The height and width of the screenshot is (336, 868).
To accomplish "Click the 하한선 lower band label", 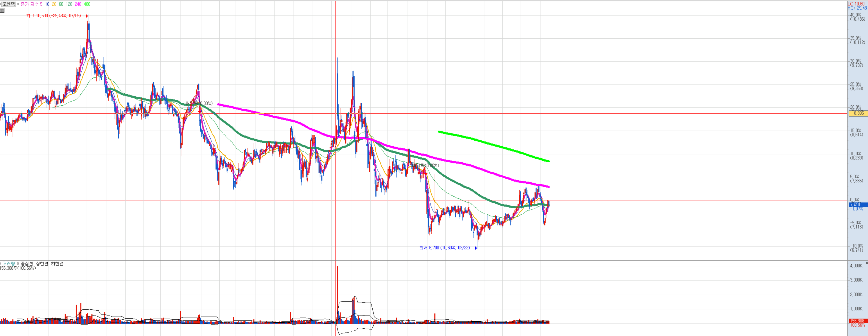I will (x=57, y=264).
